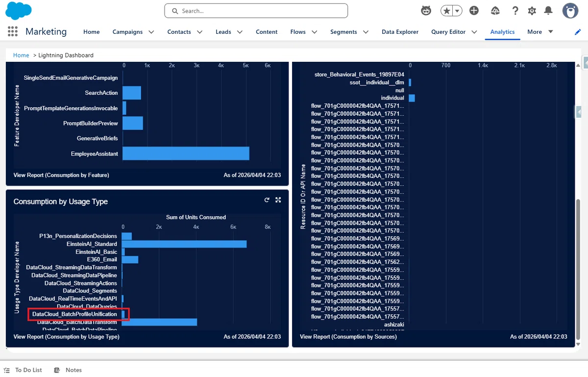Expand the Favorites list dropdown arrow

click(x=457, y=10)
